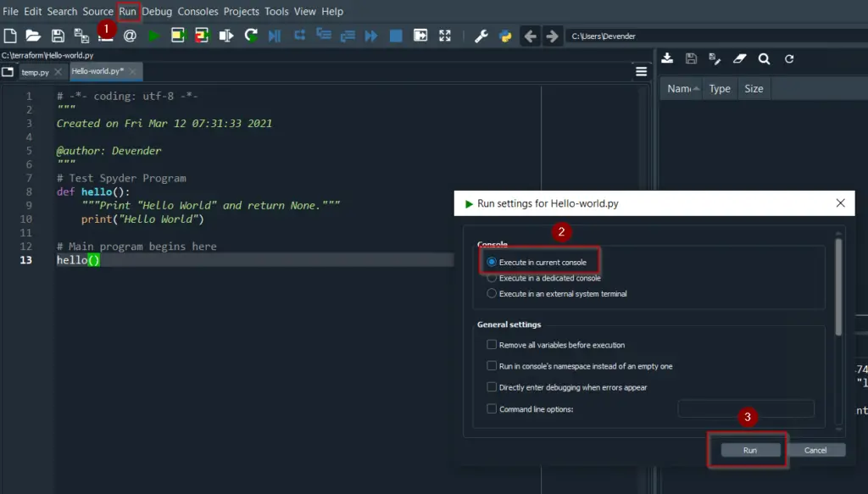
Task: Open the PYTHONPATH manager Python icon
Action: click(x=504, y=36)
